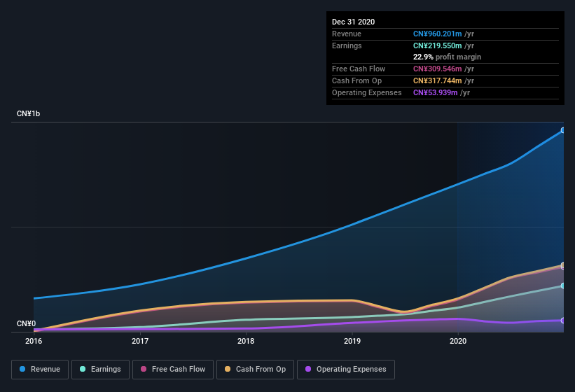575x392 pixels.
Task: Toggle the Operating Expenses legend button
Action: tap(346, 370)
